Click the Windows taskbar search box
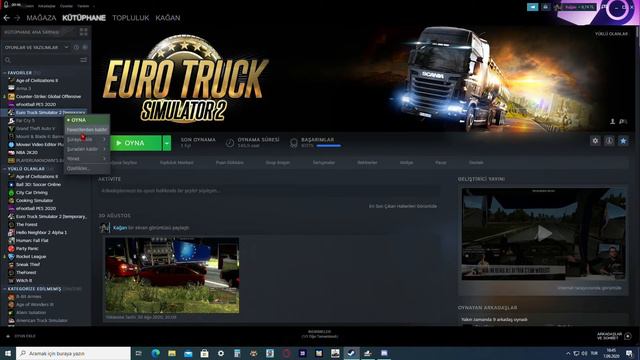 (x=73, y=353)
